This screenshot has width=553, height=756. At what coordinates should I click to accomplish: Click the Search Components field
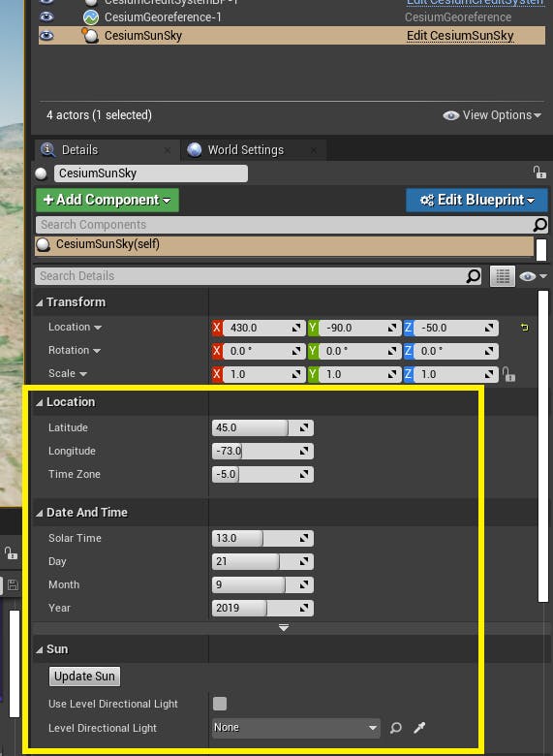coord(284,225)
